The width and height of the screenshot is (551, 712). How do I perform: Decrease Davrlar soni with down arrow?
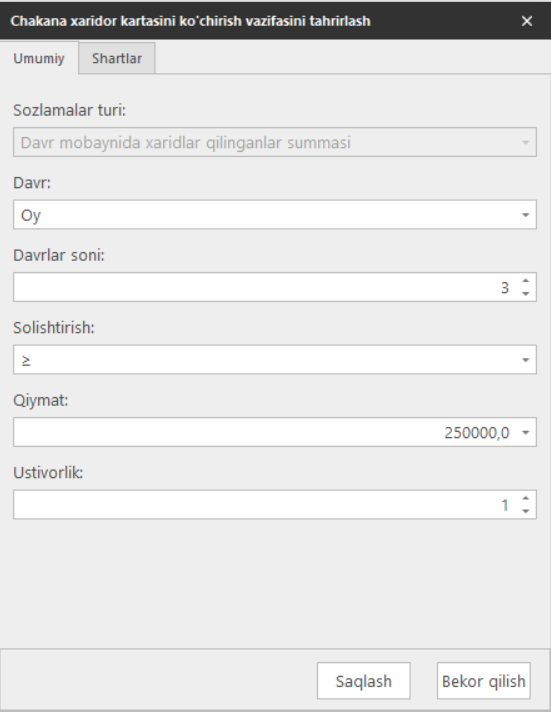click(x=526, y=294)
